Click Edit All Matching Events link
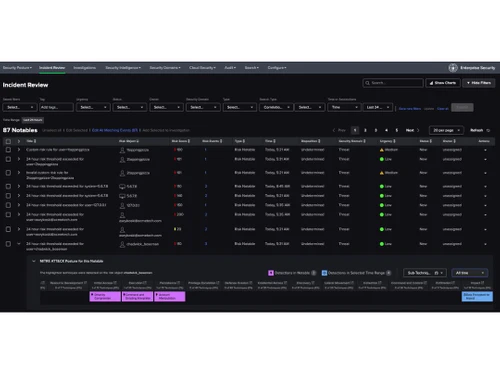This screenshot has width=500, height=375. pyautogui.click(x=115, y=130)
